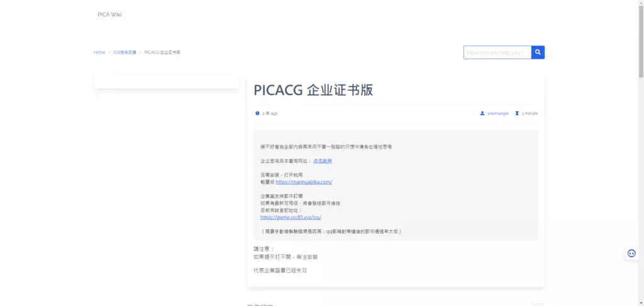Image resolution: width=644 pixels, height=306 pixels.
Task: Click the '1 minute' reading time label
Action: click(x=530, y=113)
